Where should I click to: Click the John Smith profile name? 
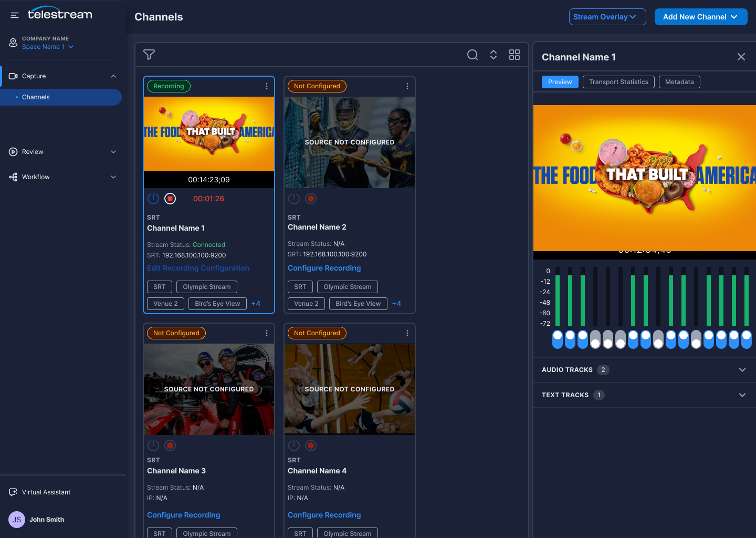pyautogui.click(x=47, y=520)
